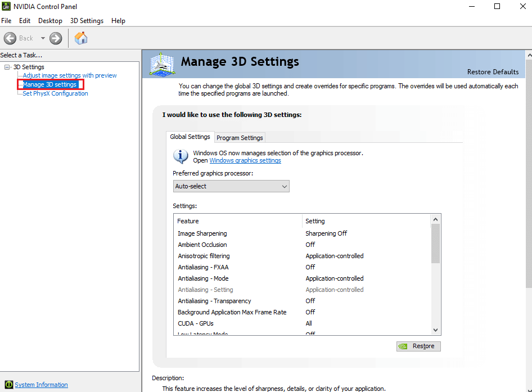Image resolution: width=532 pixels, height=392 pixels.
Task: Click Restore Defaults
Action: point(493,72)
